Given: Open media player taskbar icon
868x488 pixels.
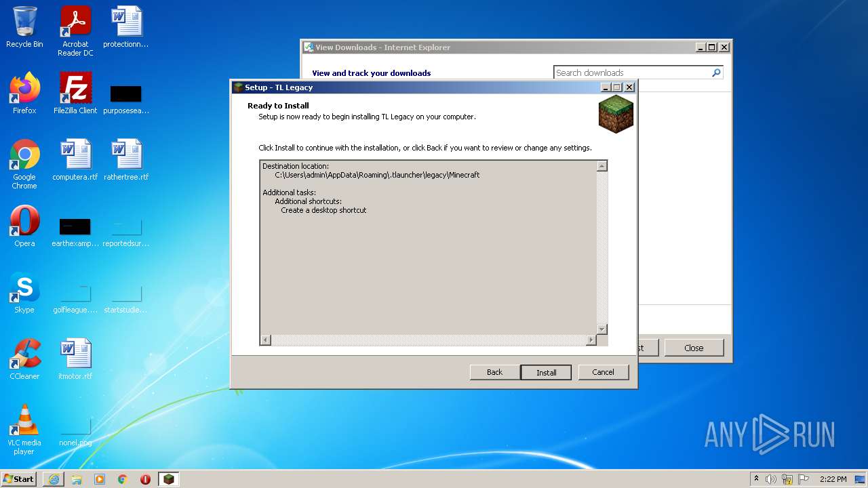Looking at the screenshot, I should [100, 479].
